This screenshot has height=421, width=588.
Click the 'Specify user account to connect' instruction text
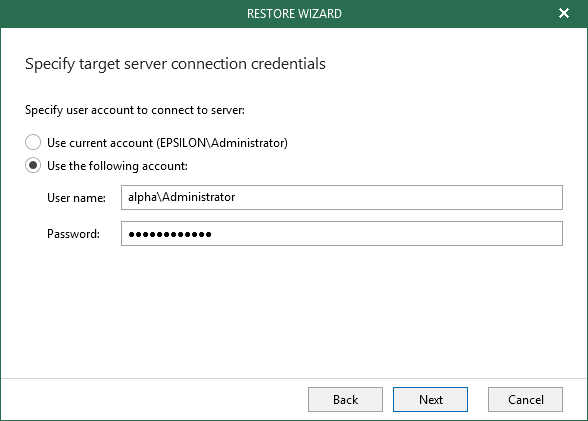pos(135,110)
